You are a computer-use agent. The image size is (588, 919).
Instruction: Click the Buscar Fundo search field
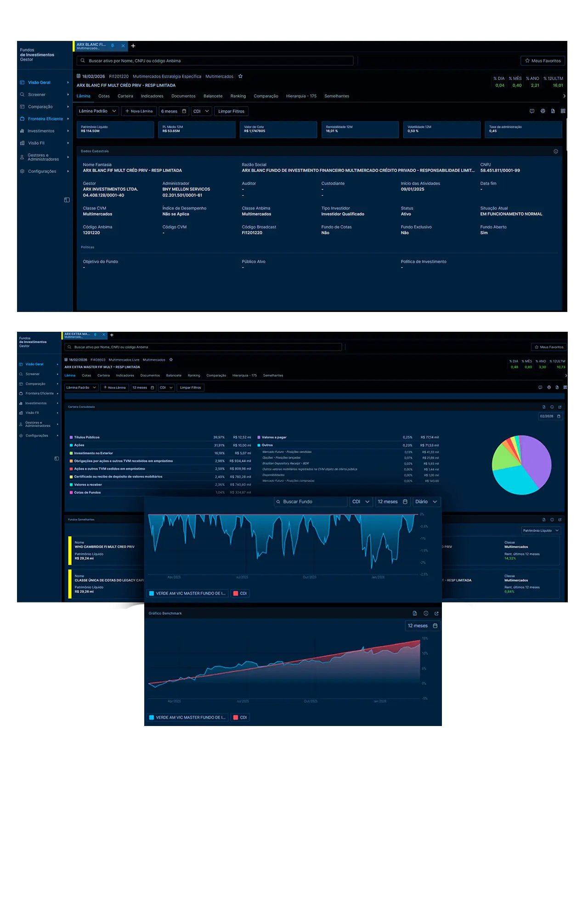coord(311,502)
